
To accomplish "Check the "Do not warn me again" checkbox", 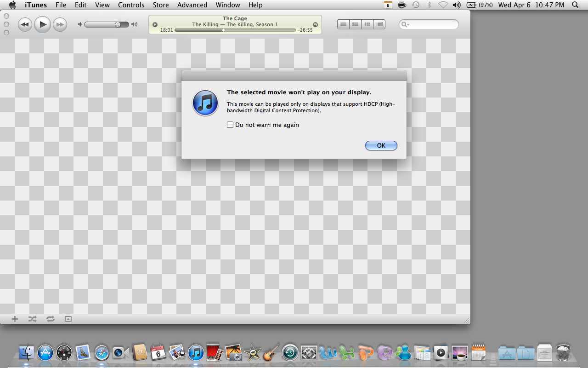I will 230,125.
